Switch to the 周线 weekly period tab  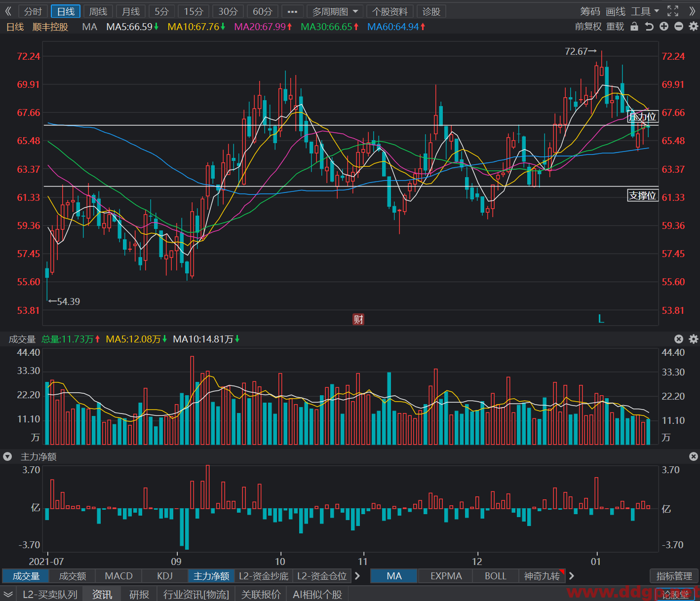point(98,11)
